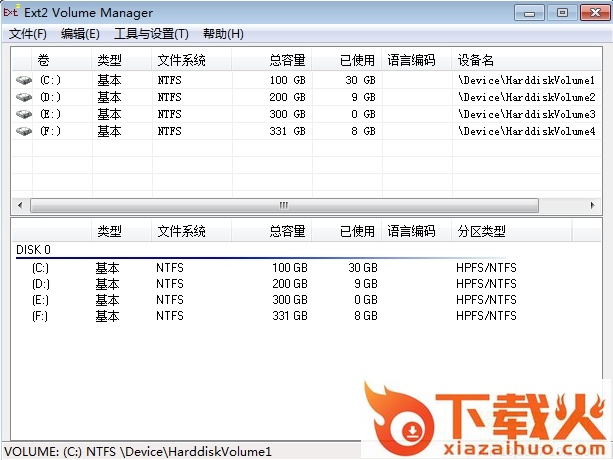Screen dimensions: 613x460
Task: Click the 文件系统 header in upper list
Action: pyautogui.click(x=181, y=60)
